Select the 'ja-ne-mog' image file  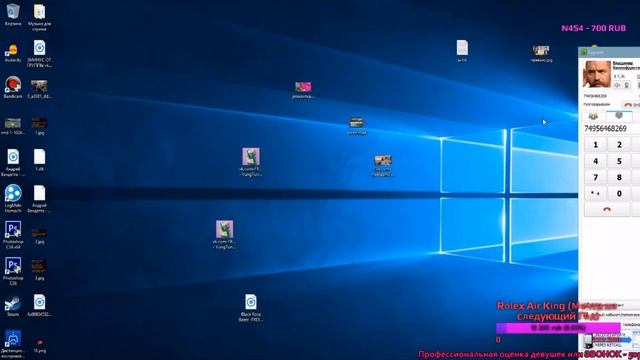tap(356, 125)
